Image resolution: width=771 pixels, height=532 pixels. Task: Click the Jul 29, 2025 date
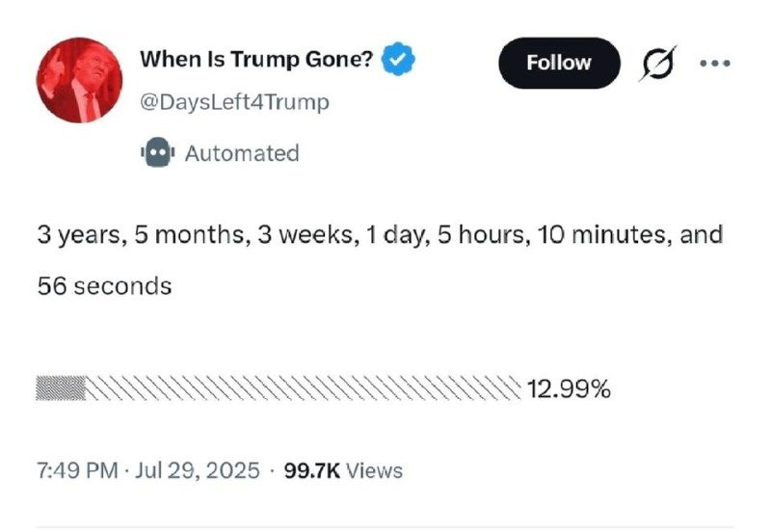click(197, 470)
